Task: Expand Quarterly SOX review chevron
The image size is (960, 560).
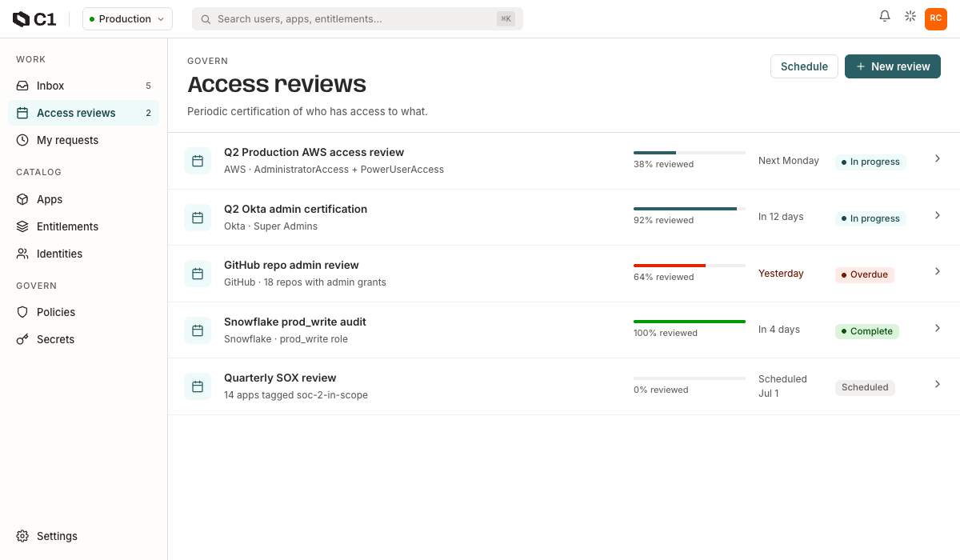Action: [938, 384]
